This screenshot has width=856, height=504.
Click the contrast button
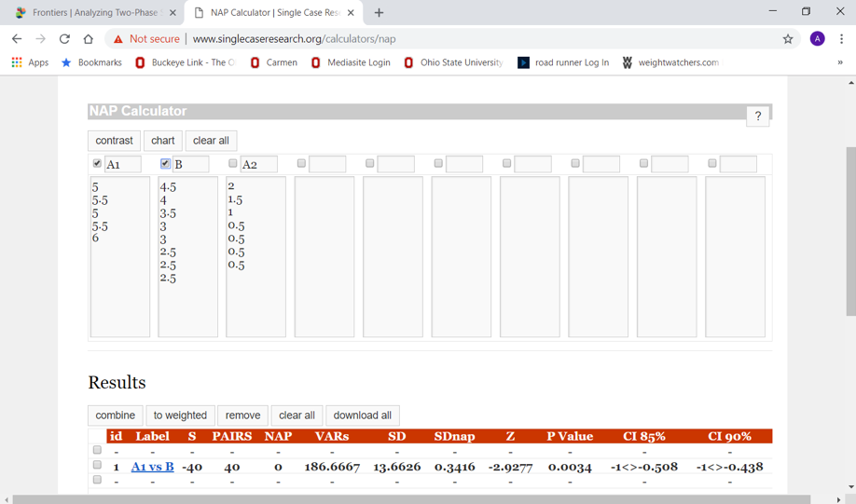(114, 141)
